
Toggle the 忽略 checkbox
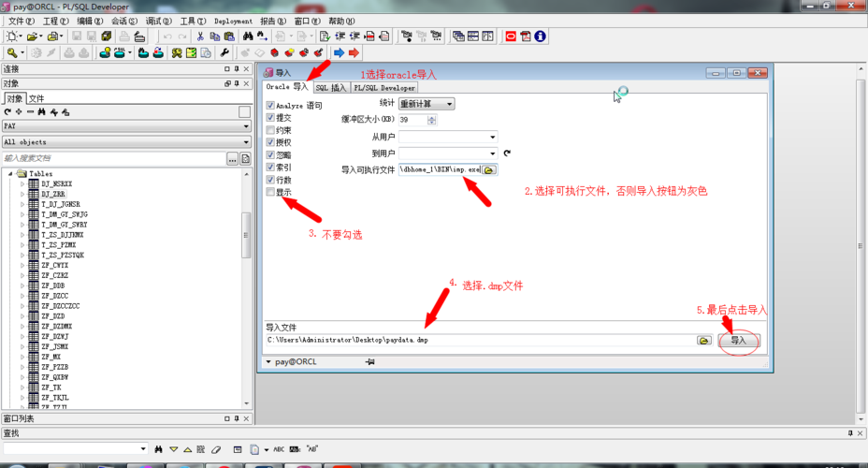click(270, 155)
